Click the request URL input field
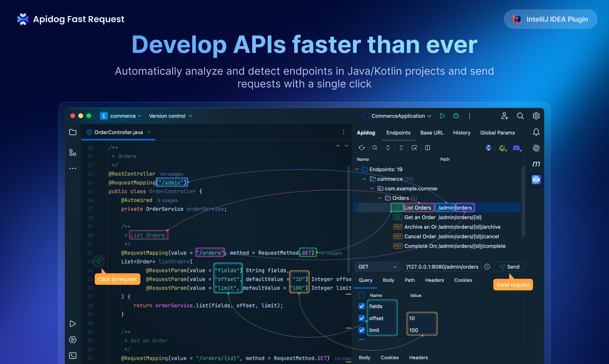609x364 pixels. (x=442, y=267)
